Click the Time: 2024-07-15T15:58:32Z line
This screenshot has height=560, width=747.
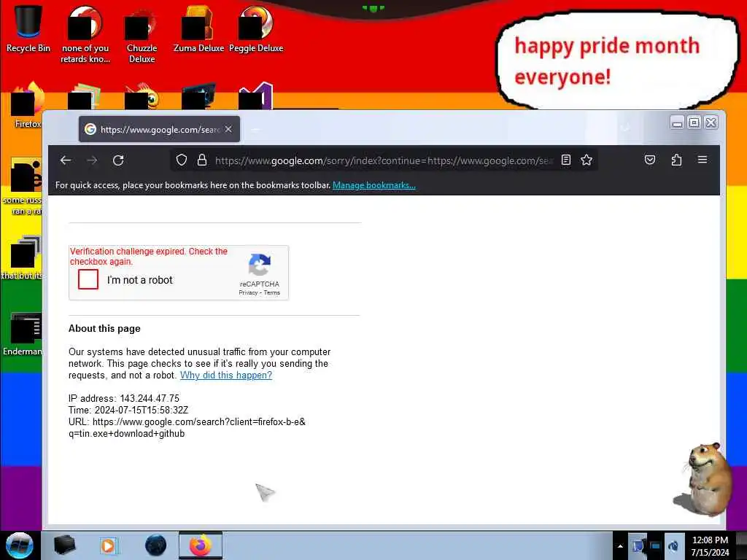[x=128, y=410]
